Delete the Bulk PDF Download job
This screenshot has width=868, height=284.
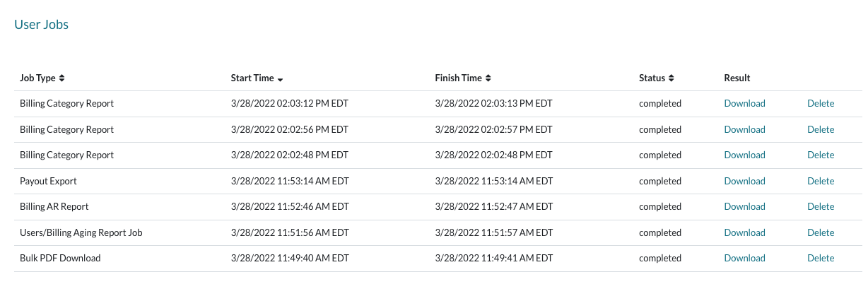(821, 258)
